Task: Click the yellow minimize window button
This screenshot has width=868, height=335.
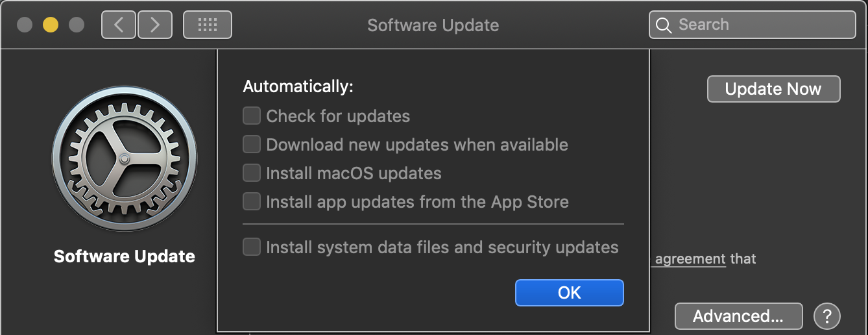Action: 51,25
